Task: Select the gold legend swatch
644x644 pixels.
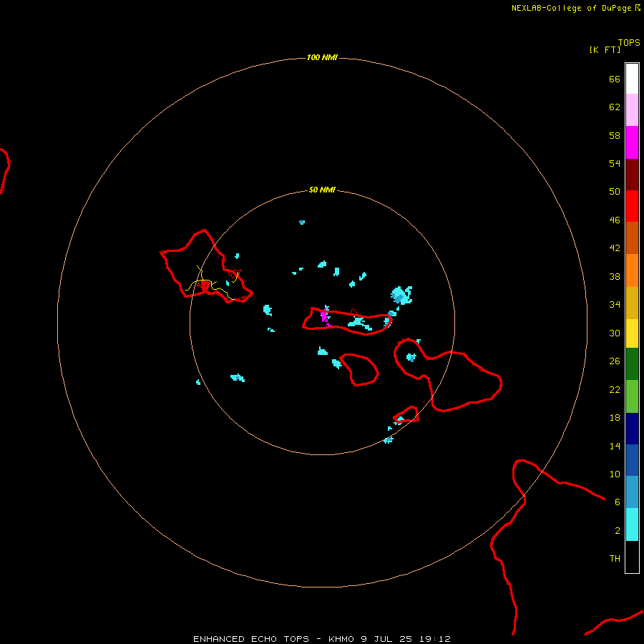Action: point(632,303)
